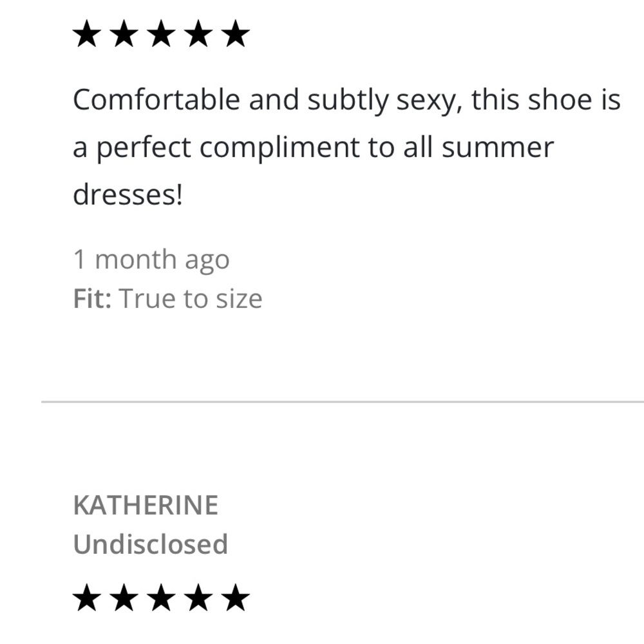Click the second star in the top review rating
644x644 pixels.
click(123, 34)
